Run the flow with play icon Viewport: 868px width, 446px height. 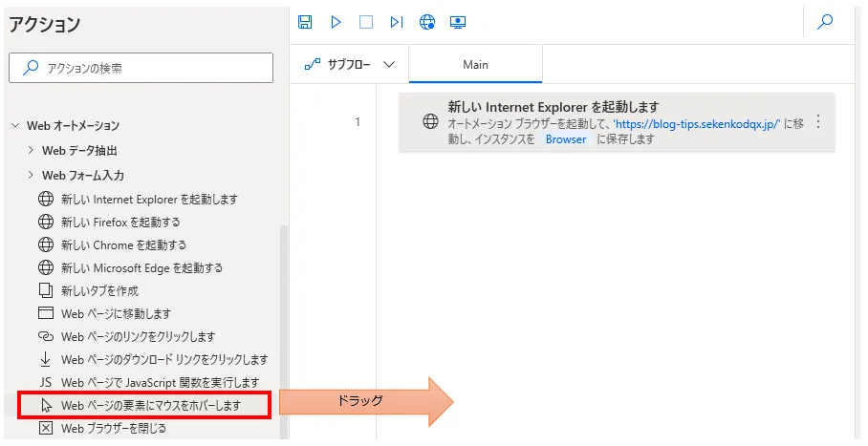click(336, 22)
